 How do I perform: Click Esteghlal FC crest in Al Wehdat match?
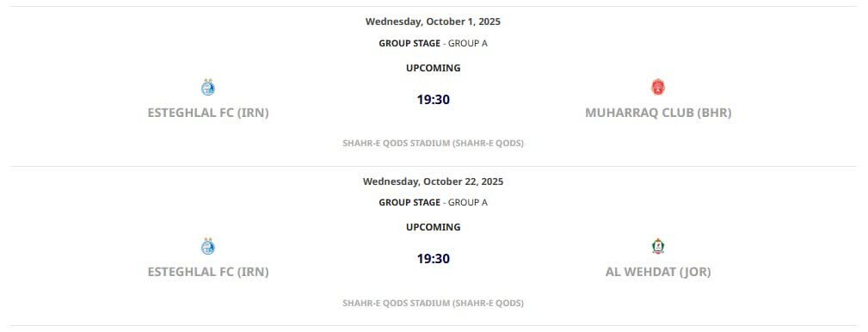click(x=207, y=246)
